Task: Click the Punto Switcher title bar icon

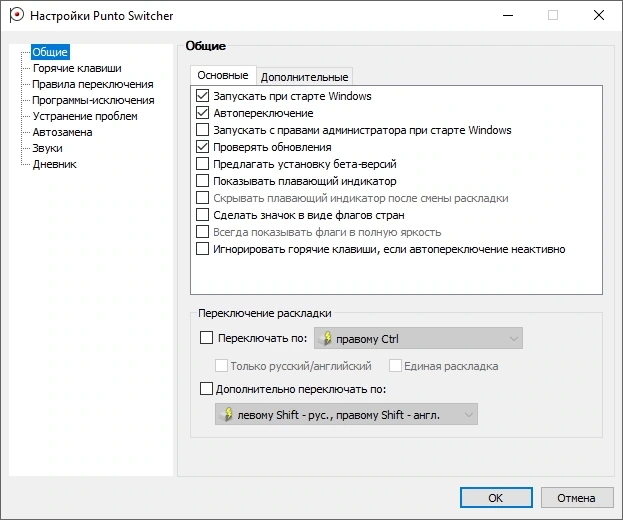Action: coord(16,15)
